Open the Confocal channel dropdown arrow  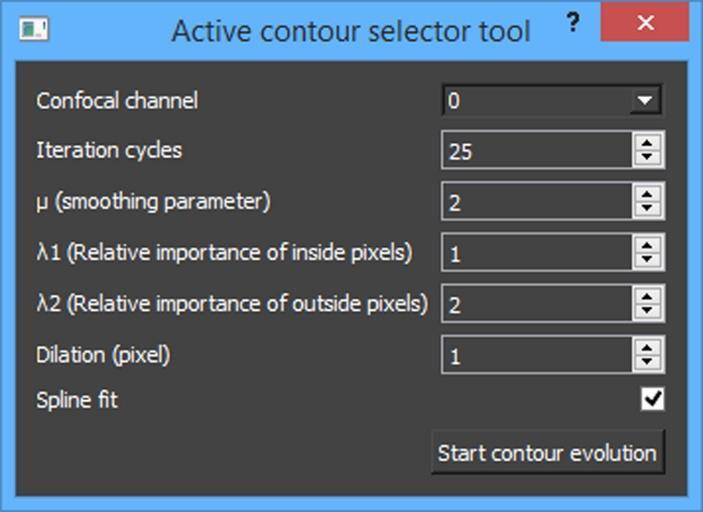pos(645,100)
